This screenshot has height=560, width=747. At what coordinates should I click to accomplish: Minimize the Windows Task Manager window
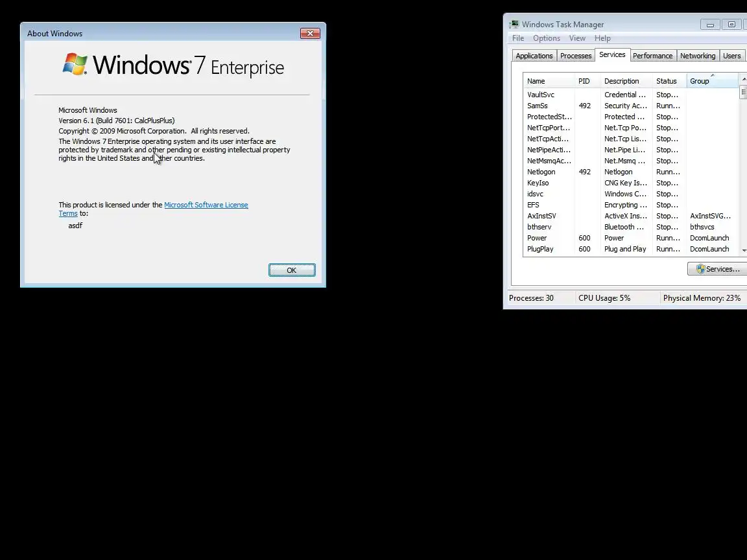click(710, 24)
